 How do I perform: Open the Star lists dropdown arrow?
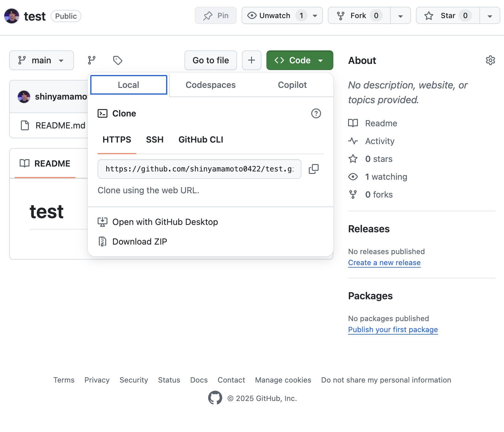tap(490, 16)
